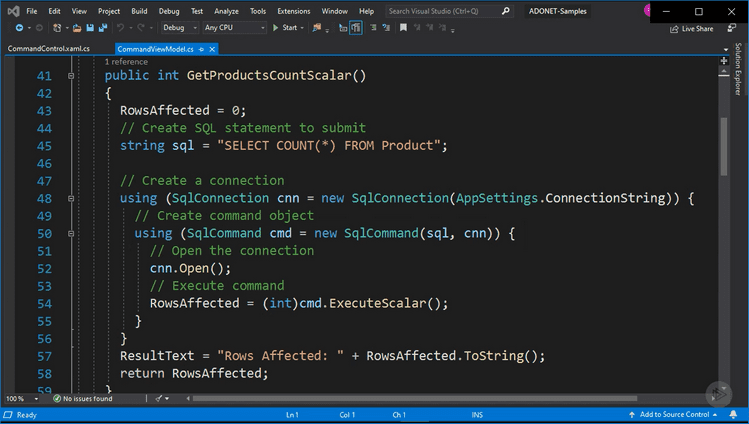Click the Visual Studio logo icon
749x424 pixels.
point(13,11)
